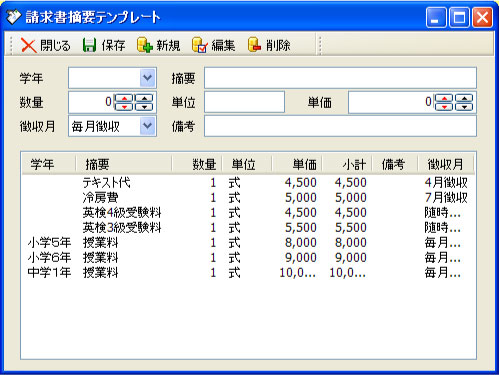
Task: Click the 摘要 text input field
Action: [340, 78]
